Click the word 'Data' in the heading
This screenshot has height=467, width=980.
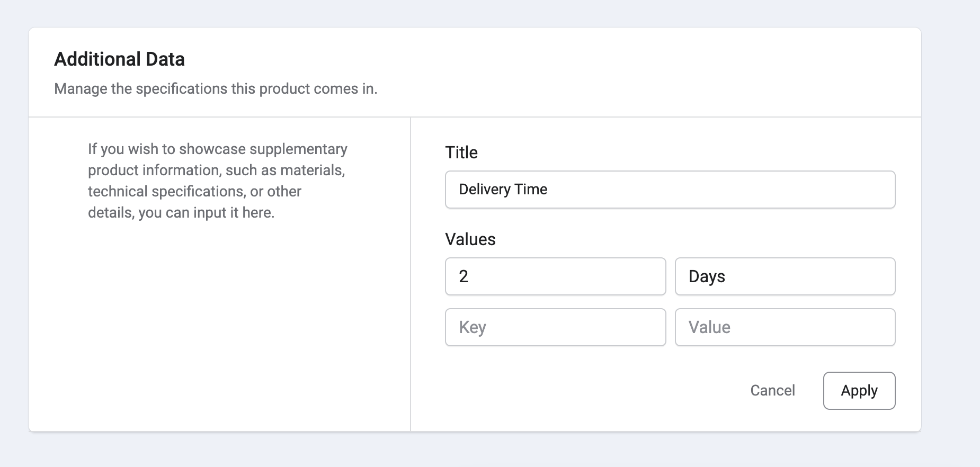[x=165, y=59]
